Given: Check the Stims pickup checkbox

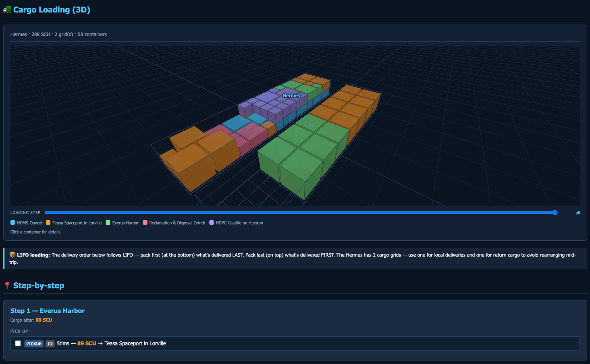Looking at the screenshot, I should pyautogui.click(x=18, y=343).
